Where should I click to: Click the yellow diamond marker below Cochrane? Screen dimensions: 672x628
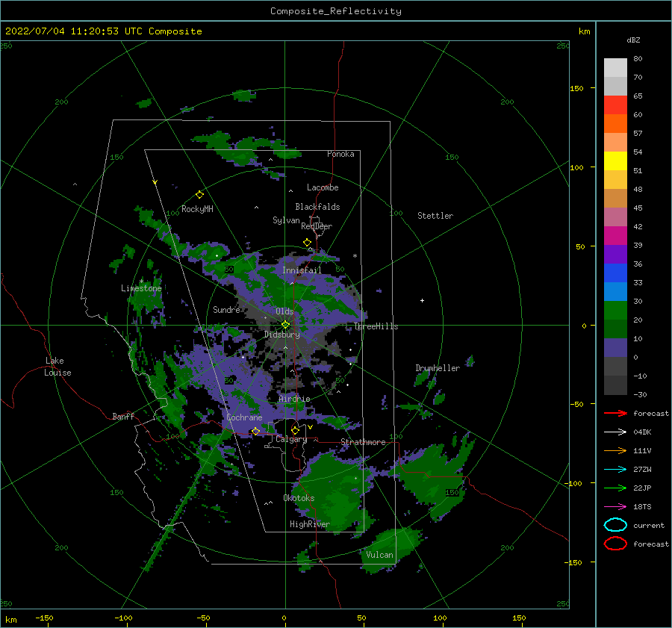(x=255, y=432)
